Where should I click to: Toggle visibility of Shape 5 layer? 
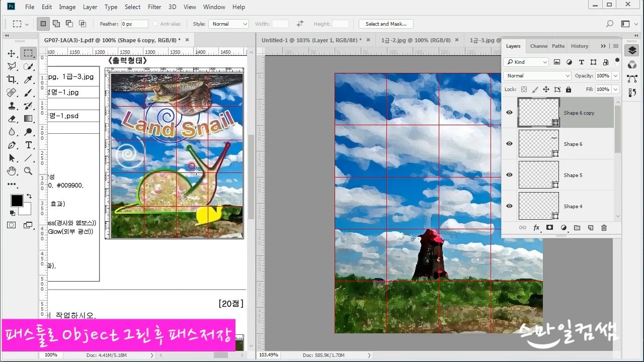[509, 175]
